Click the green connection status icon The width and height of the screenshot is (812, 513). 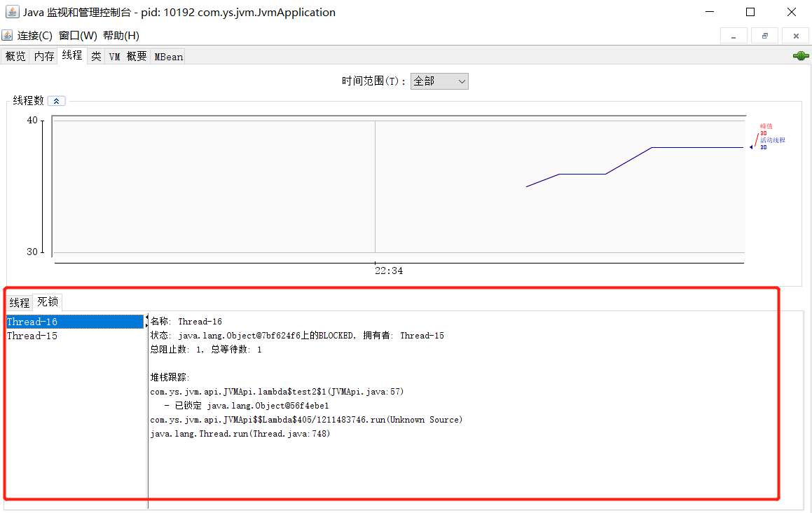[801, 56]
